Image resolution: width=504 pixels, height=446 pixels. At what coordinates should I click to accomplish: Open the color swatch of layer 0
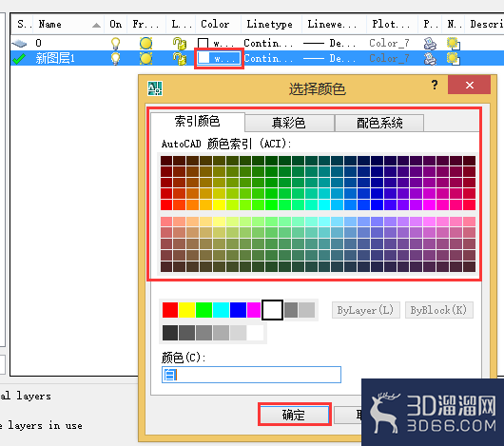tap(203, 43)
